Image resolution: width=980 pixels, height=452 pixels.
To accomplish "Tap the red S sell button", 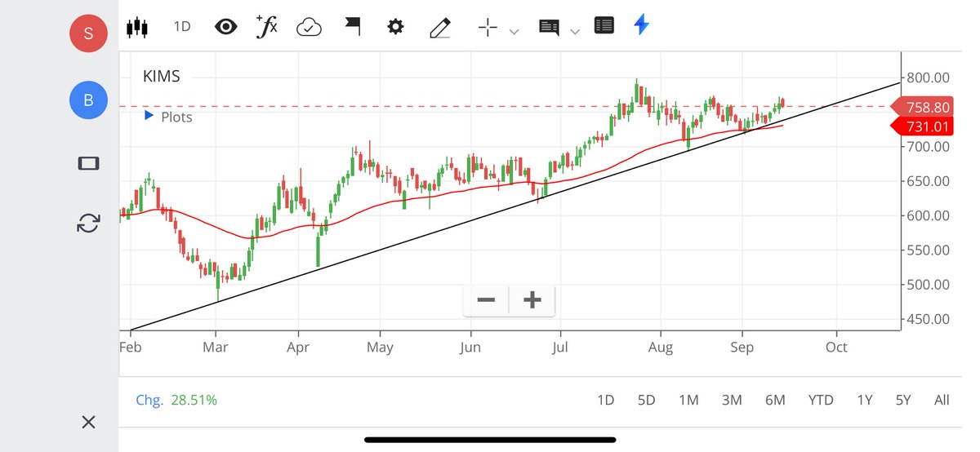I will [x=88, y=33].
